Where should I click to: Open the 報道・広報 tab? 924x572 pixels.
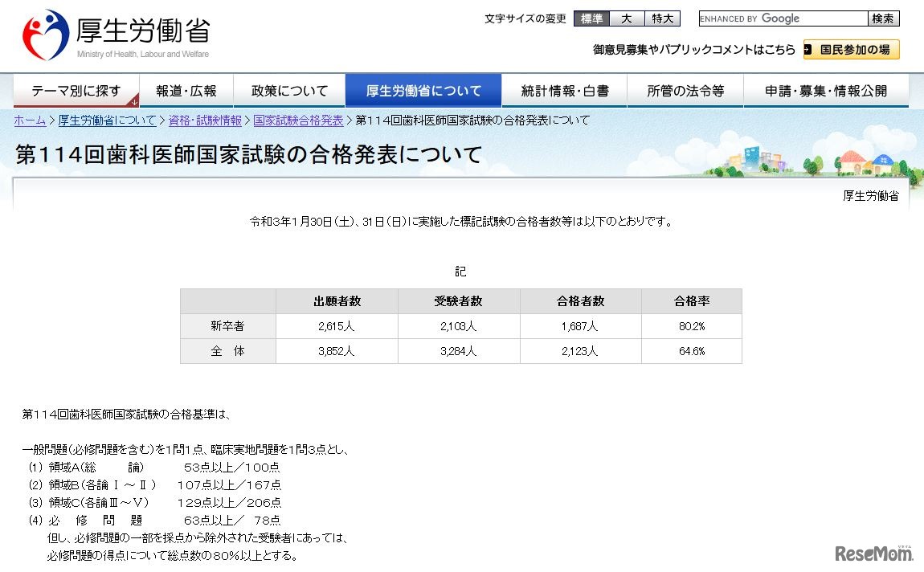tap(186, 90)
